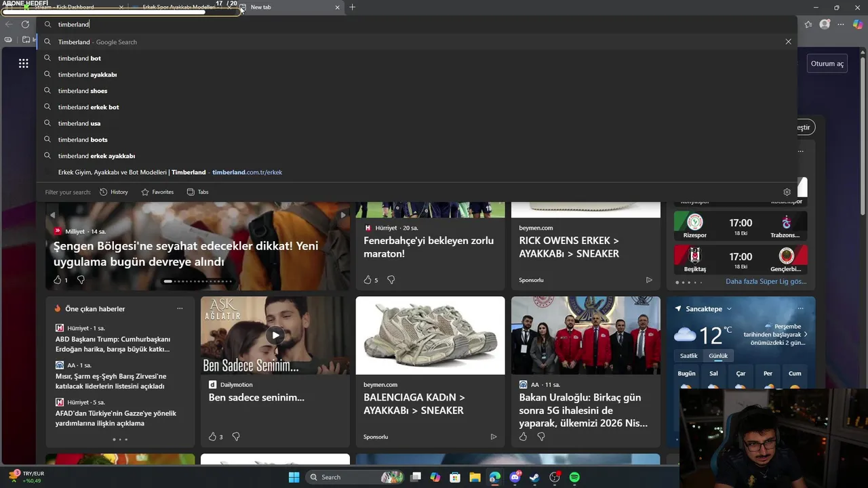Viewport: 868px width, 488px height.
Task: Switch weather to Günlük tab
Action: click(718, 356)
